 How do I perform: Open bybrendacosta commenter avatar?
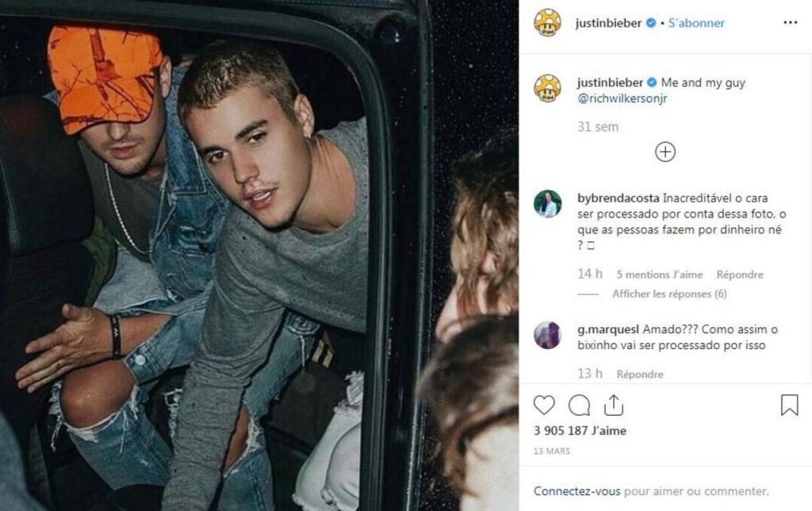pos(548,204)
